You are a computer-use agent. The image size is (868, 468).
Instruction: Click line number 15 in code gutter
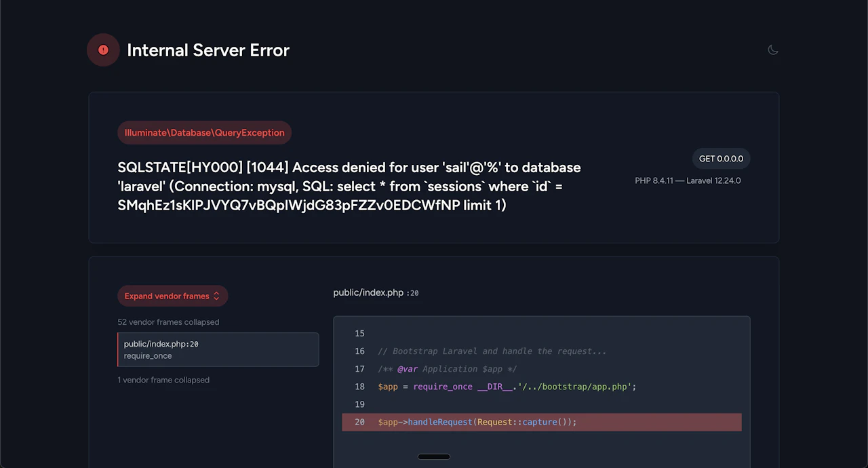[359, 334]
